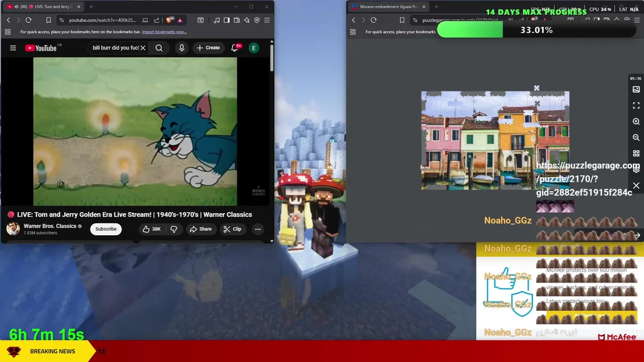Screen dimensions: 644x362
Task: Open YouTube notifications bell
Action: point(234,48)
